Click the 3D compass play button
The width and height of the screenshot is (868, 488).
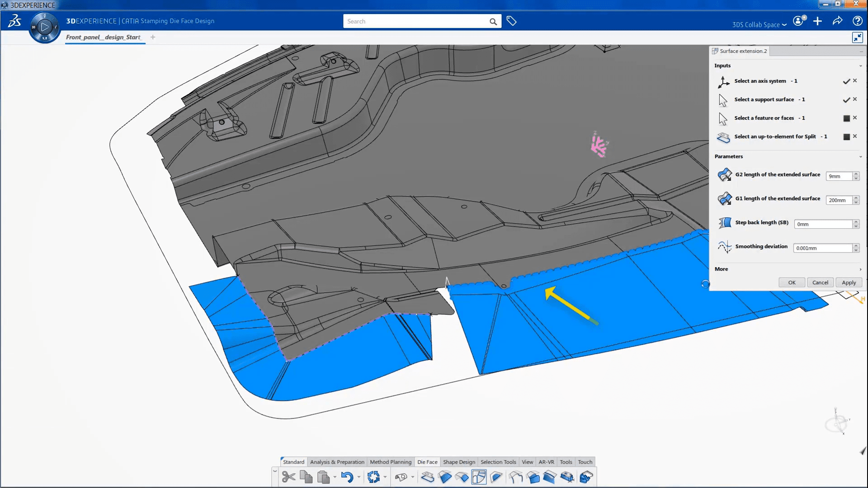click(44, 27)
